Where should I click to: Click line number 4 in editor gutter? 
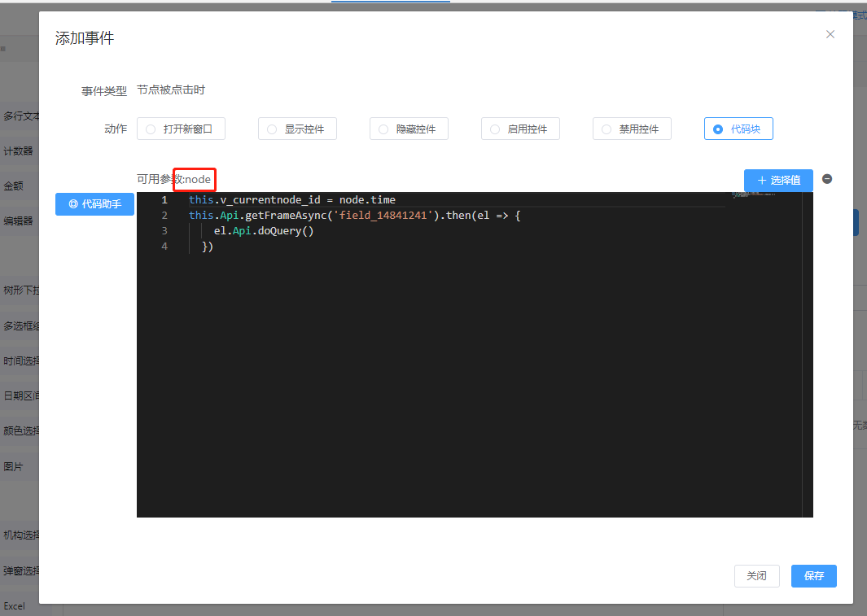point(164,247)
